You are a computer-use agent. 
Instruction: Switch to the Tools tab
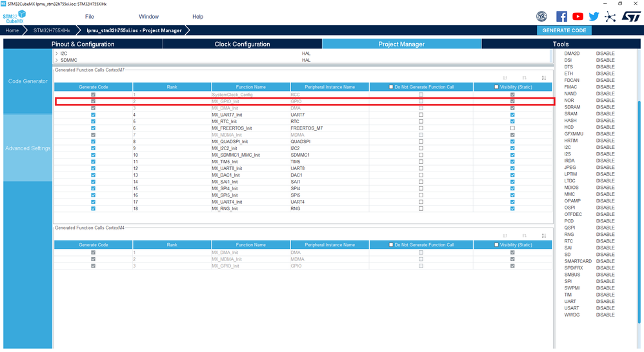pyautogui.click(x=561, y=44)
